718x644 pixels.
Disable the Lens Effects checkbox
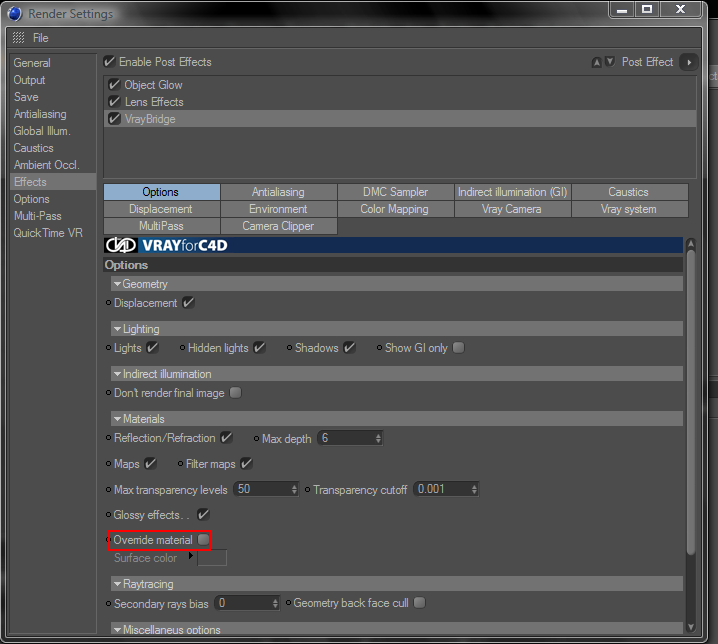pyautogui.click(x=114, y=101)
